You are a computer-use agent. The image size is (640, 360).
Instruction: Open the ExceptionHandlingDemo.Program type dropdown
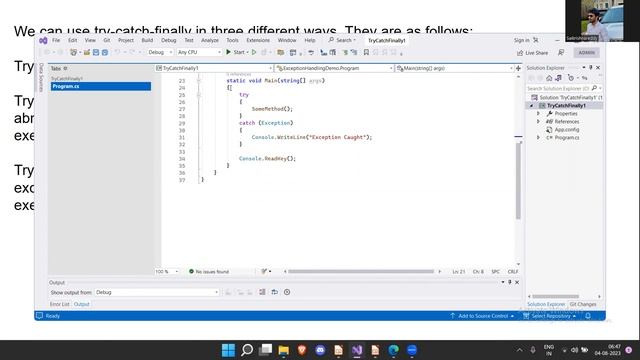[x=334, y=68]
